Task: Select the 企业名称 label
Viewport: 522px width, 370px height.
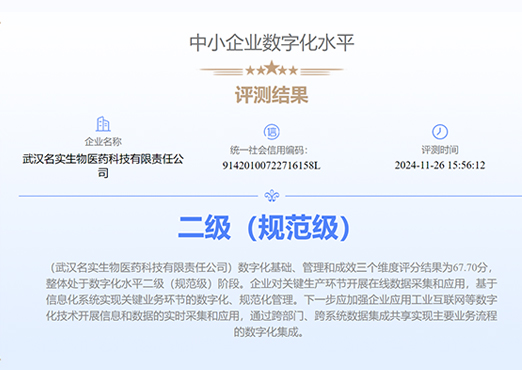Action: coord(103,142)
